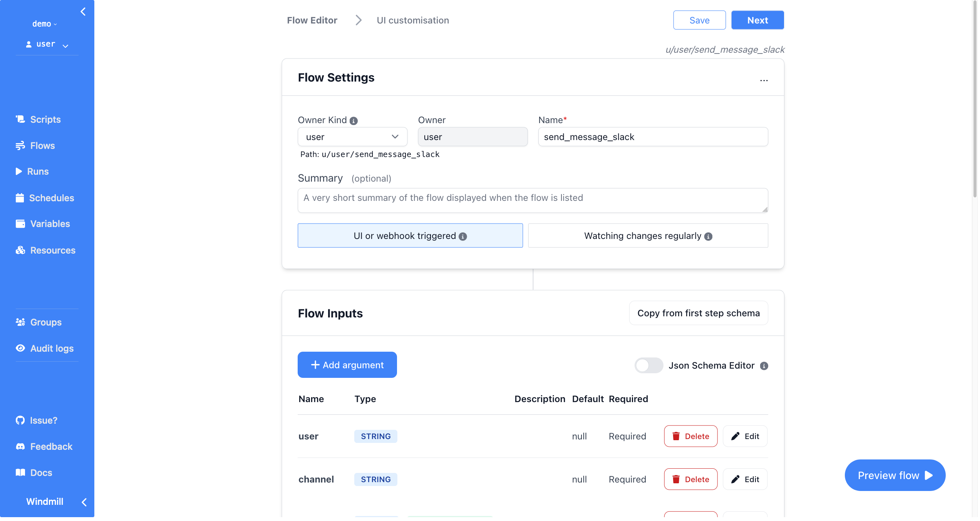Screen dimensions: 980x521
Task: Open Flow Editor tab
Action: pyautogui.click(x=312, y=20)
